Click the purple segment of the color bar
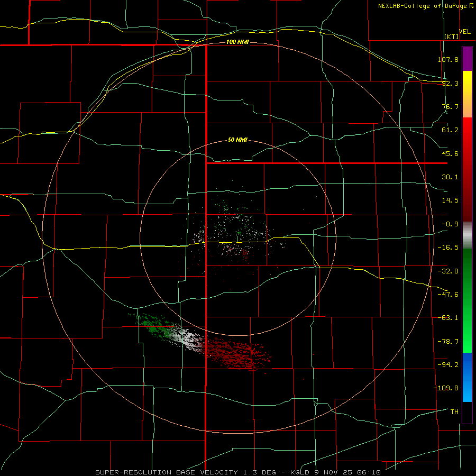Viewport: 476px width, 476px height. point(467,59)
